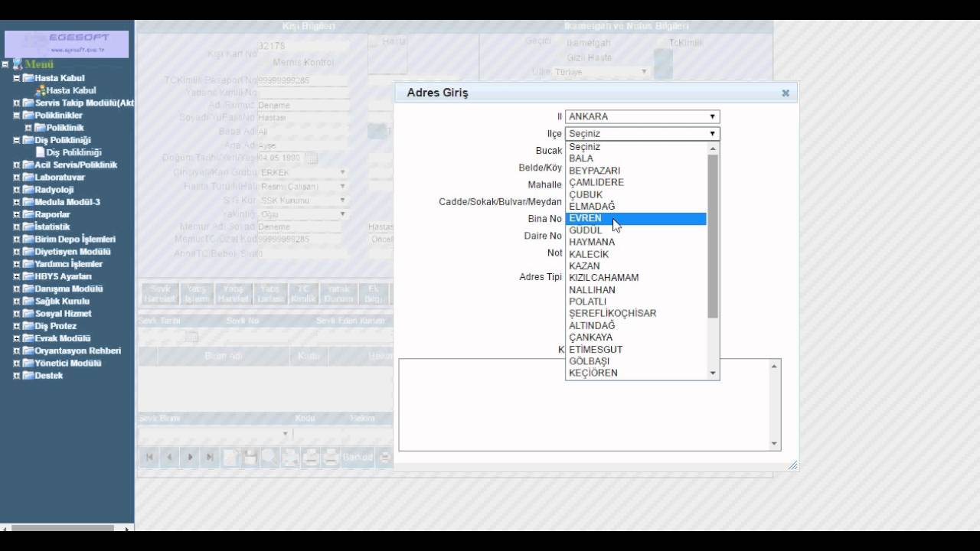Viewport: 980px width, 551px height.
Task: Click the İlçe dropdown showing Seçiniz
Action: [642, 134]
